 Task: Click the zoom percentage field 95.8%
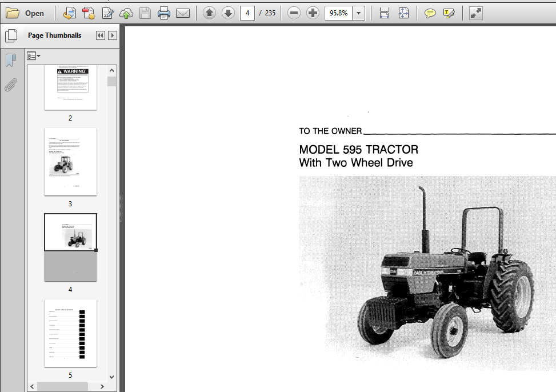338,13
